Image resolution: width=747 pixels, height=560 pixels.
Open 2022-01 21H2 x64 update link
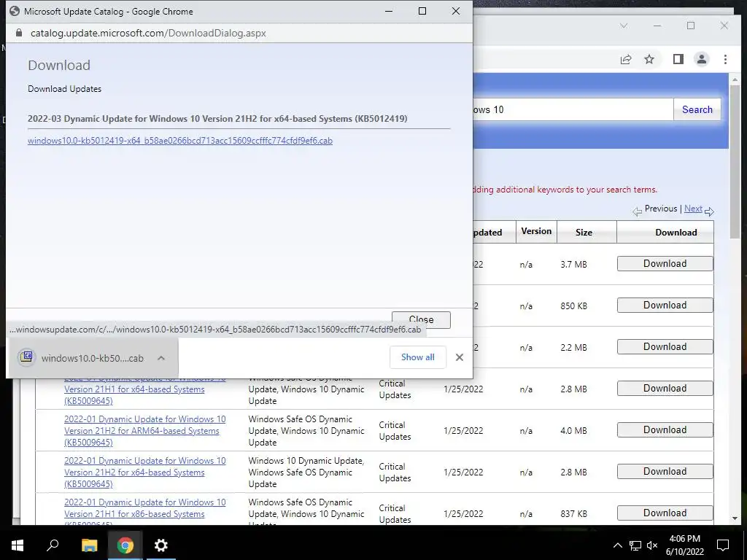point(145,472)
